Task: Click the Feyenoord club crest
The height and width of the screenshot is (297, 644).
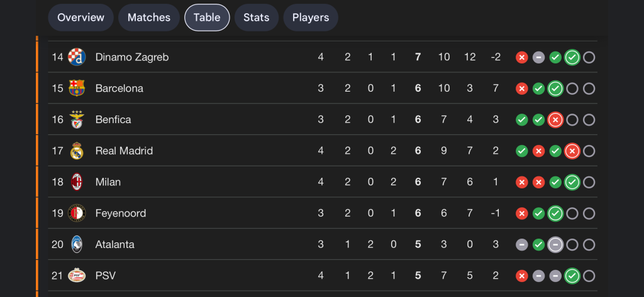Action: pos(77,213)
